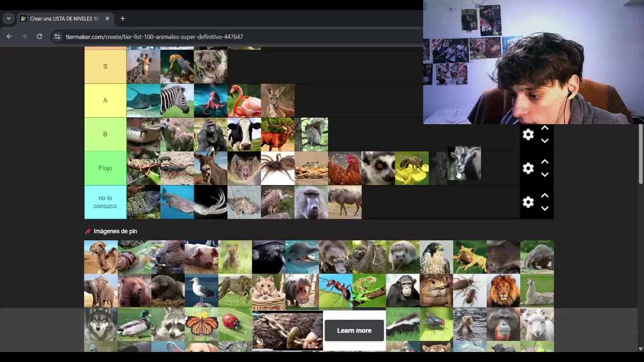Select the Crear una LISTA DE NIVELES tab
This screenshot has width=644, height=362.
pos(65,19)
